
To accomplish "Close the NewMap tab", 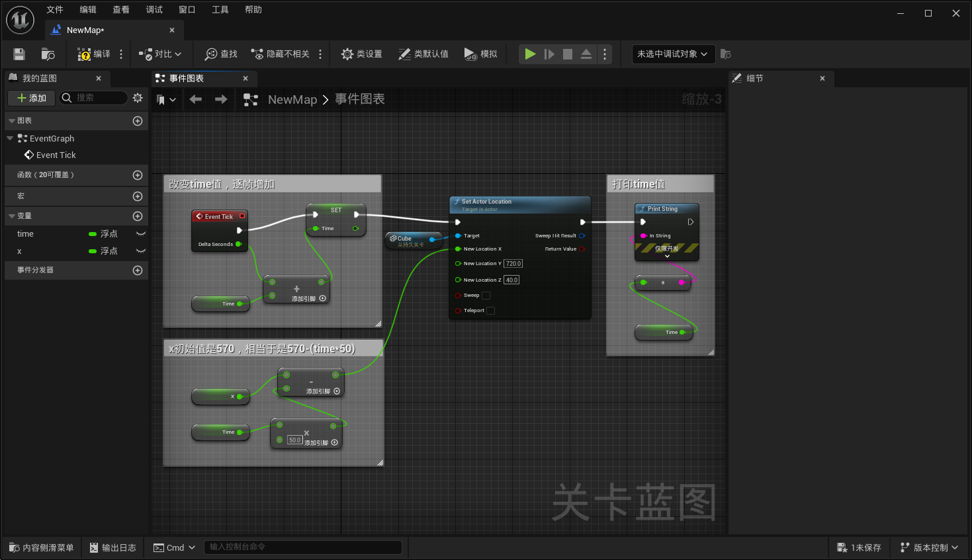I will (172, 30).
